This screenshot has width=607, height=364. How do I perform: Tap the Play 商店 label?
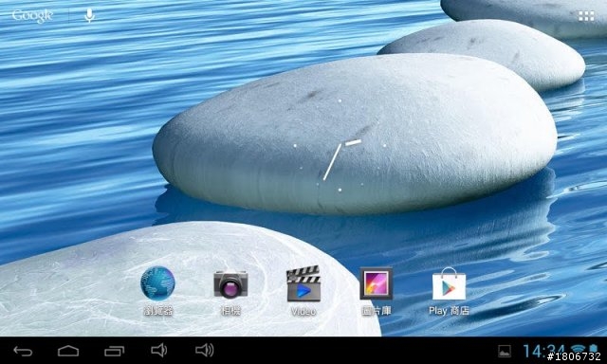coord(449,311)
